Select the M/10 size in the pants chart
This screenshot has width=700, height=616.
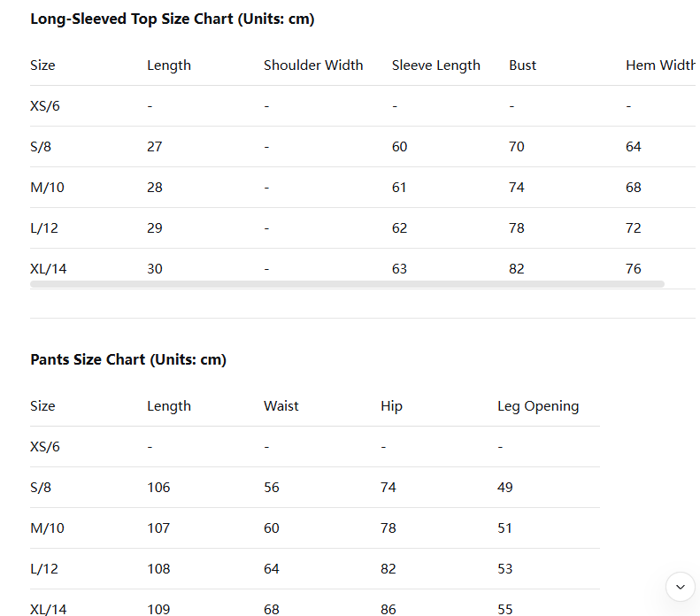[47, 528]
